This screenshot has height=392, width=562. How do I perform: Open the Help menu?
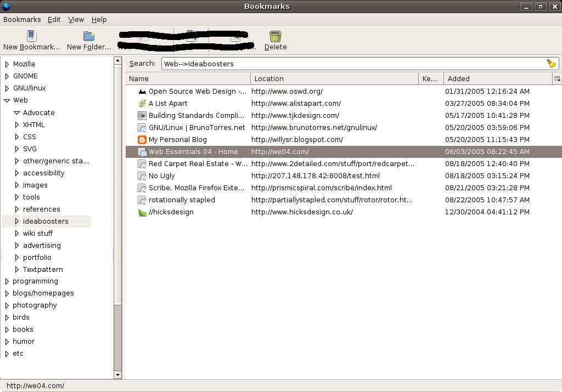click(x=99, y=19)
